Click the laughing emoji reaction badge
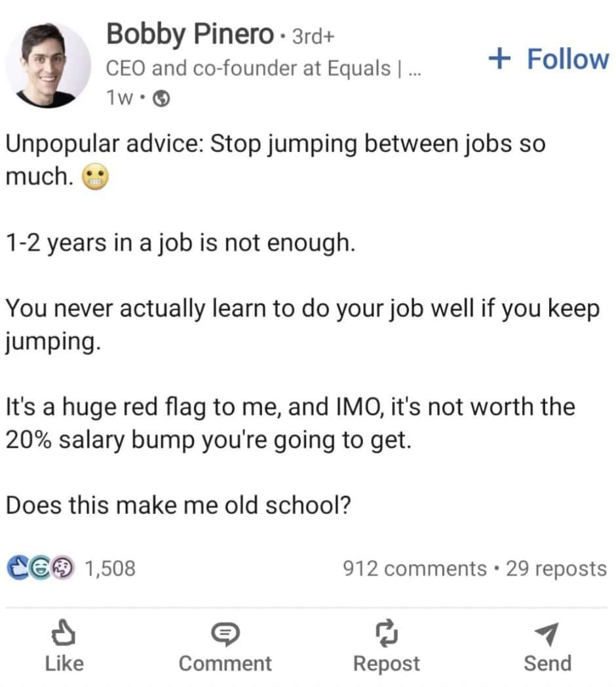 click(39, 568)
